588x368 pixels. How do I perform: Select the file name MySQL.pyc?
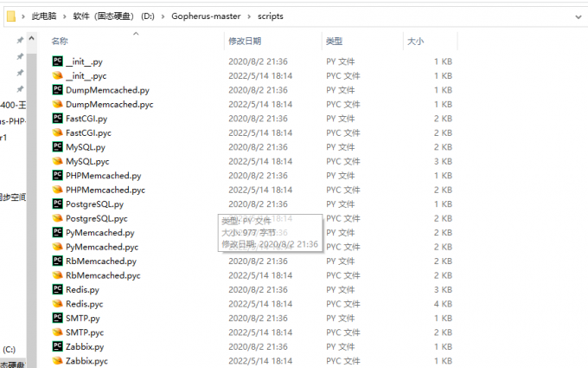pyautogui.click(x=87, y=161)
